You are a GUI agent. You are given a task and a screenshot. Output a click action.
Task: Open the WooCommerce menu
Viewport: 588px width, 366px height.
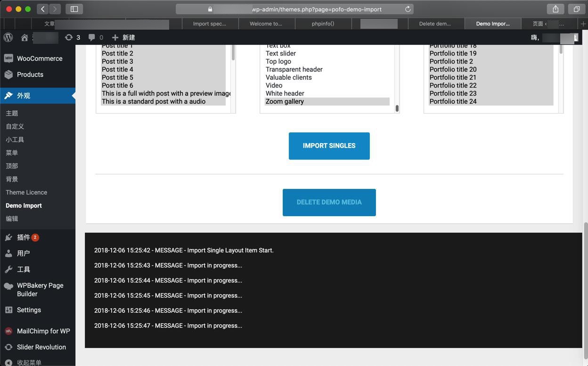pos(38,58)
